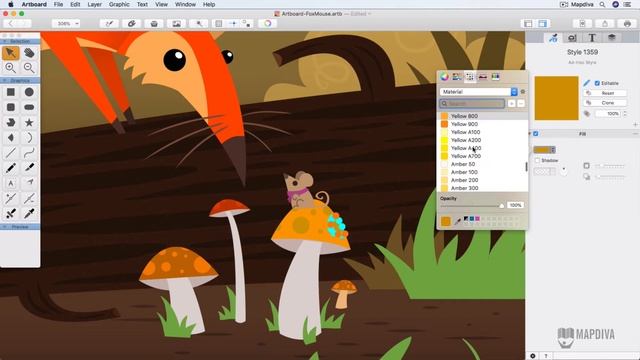640x360 pixels.
Task: Open the Layer menu
Action: point(95,4)
